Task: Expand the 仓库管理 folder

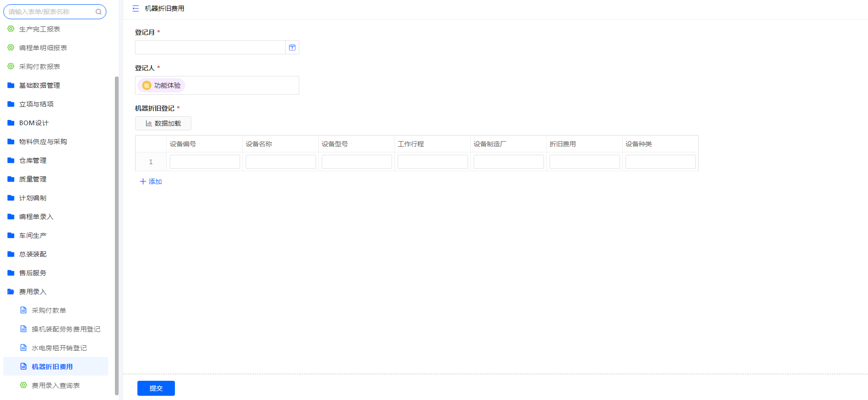Action: [x=33, y=160]
